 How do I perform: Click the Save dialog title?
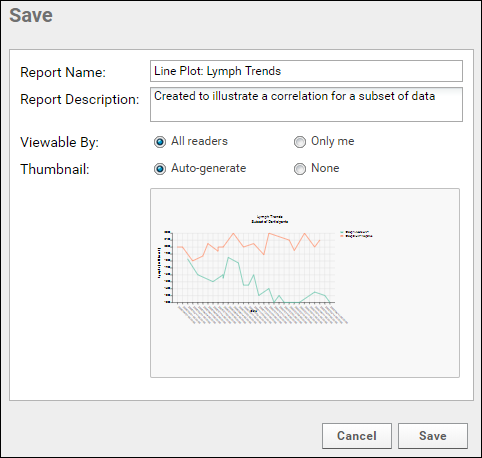click(x=31, y=15)
